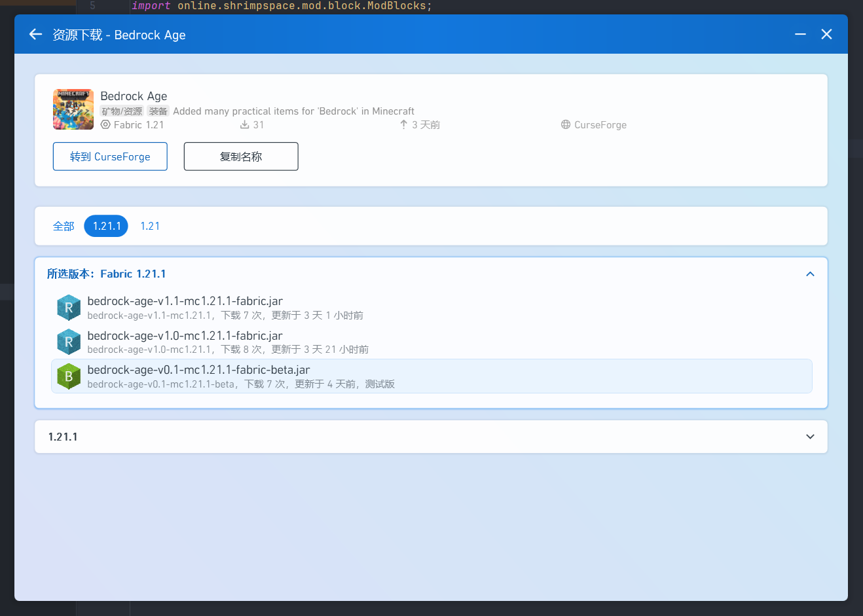863x616 pixels.
Task: Click the Bedrock Age mod thumbnail image
Action: [x=73, y=109]
